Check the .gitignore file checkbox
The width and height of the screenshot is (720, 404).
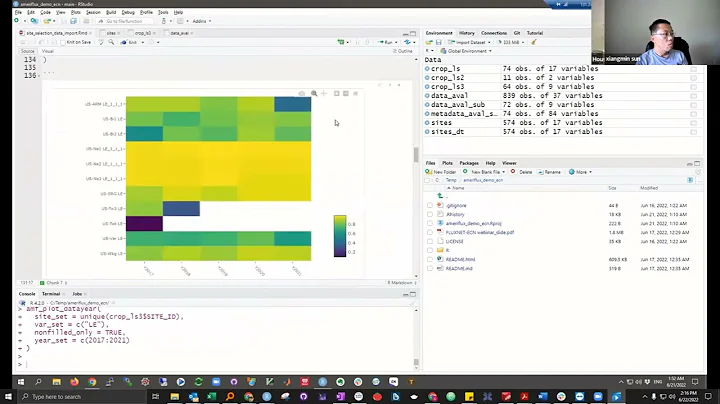click(x=429, y=206)
